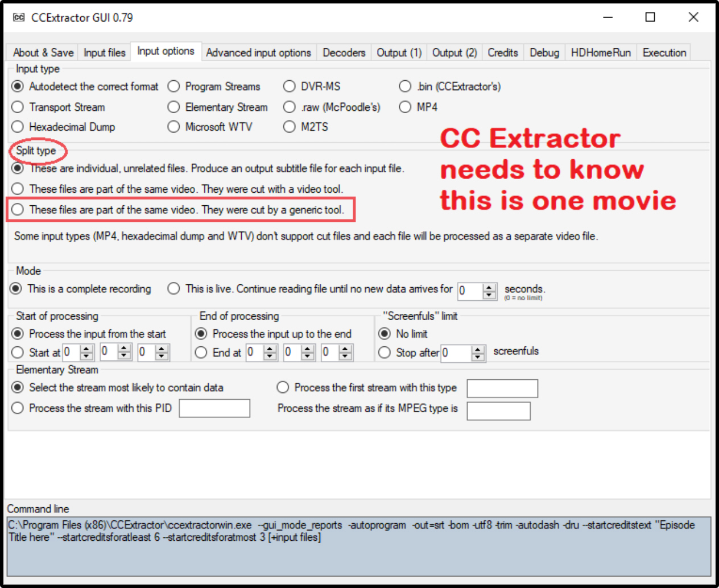Screen dimensions: 719x588
Task: Switch to the Input files tab
Action: pyautogui.click(x=104, y=52)
